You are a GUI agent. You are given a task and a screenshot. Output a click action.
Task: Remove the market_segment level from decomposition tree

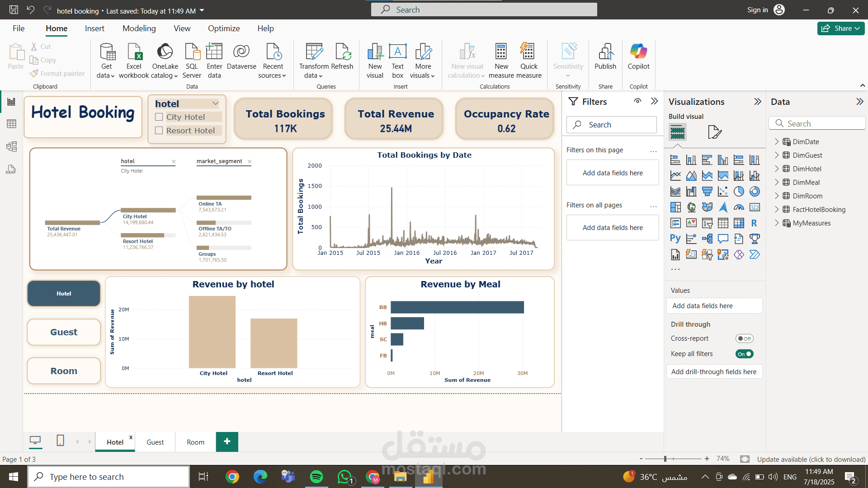tap(250, 161)
